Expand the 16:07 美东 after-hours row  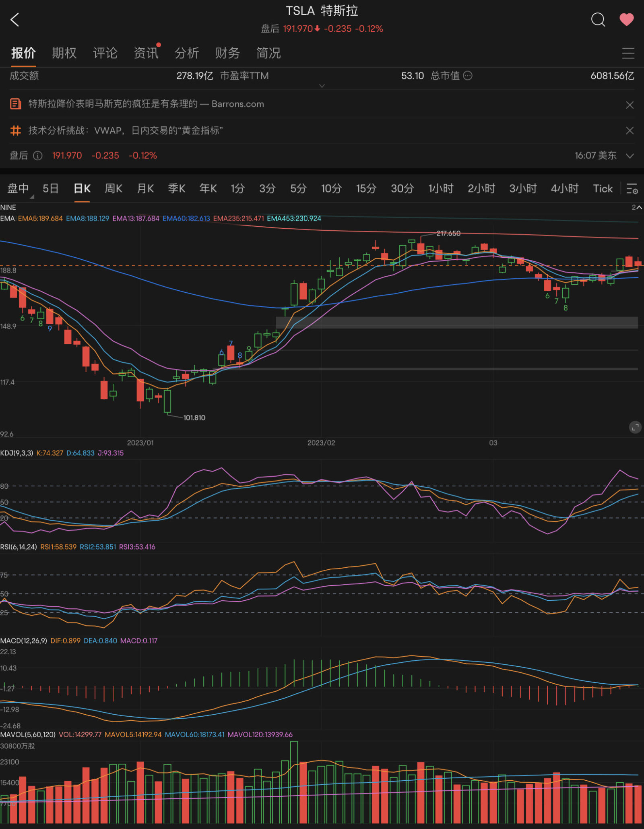pos(630,155)
